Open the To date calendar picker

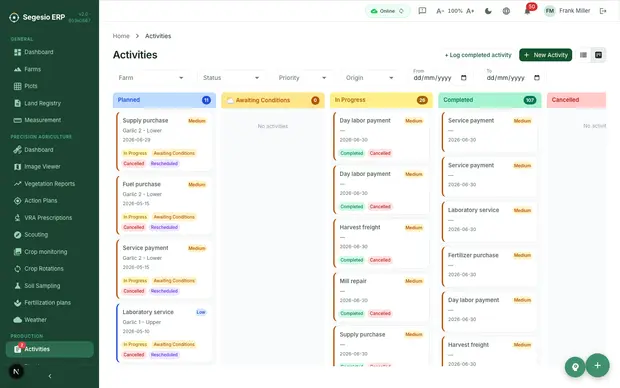[537, 78]
